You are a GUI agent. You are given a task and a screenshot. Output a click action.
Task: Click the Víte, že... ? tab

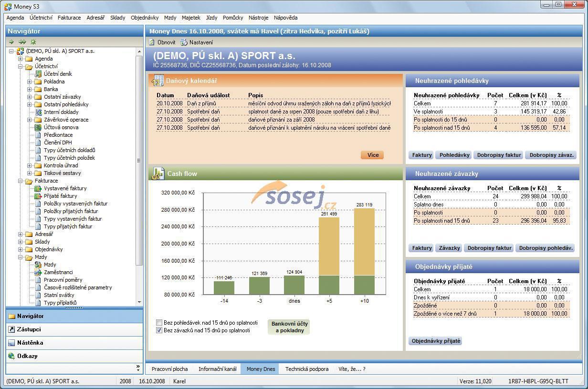352,369
